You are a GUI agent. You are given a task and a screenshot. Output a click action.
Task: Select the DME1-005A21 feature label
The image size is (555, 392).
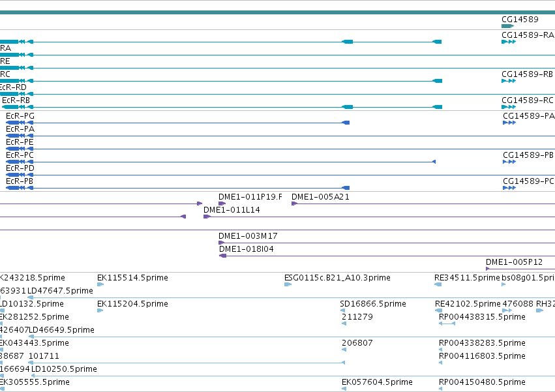(320, 197)
